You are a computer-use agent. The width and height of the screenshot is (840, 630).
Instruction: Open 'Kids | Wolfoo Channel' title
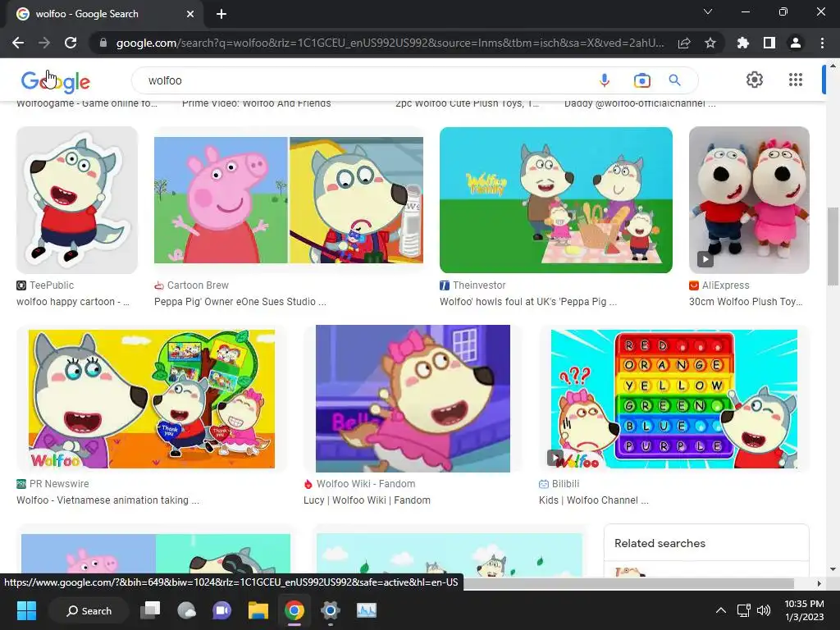point(594,500)
